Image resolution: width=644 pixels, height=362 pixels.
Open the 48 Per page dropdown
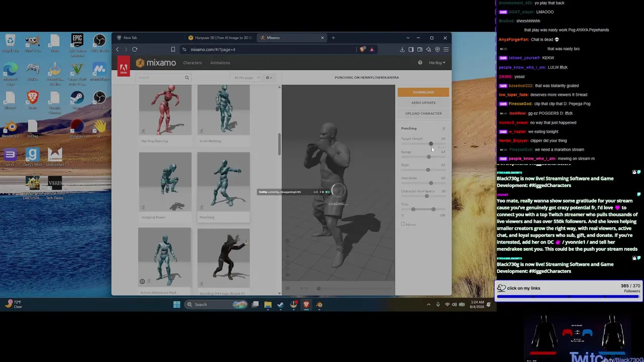(x=247, y=77)
